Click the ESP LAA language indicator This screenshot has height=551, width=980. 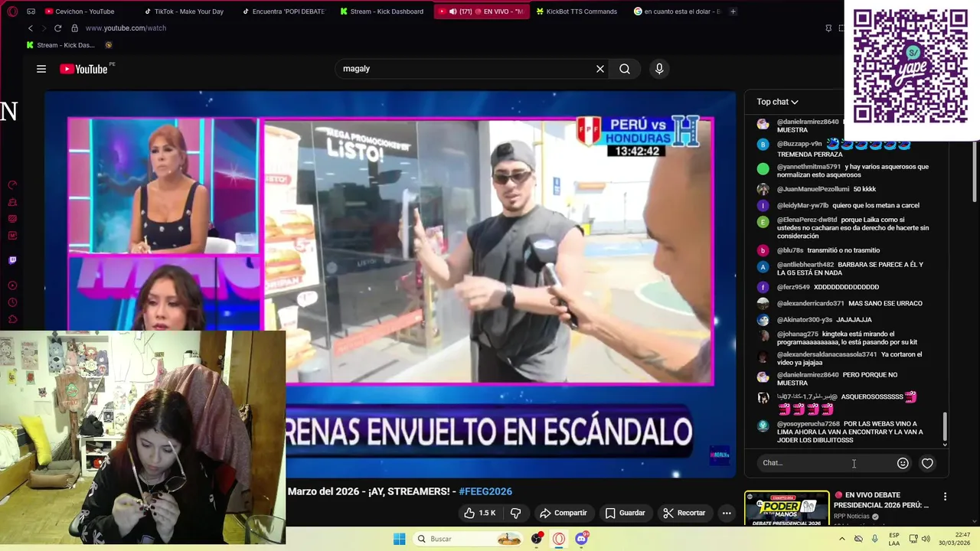tap(894, 539)
